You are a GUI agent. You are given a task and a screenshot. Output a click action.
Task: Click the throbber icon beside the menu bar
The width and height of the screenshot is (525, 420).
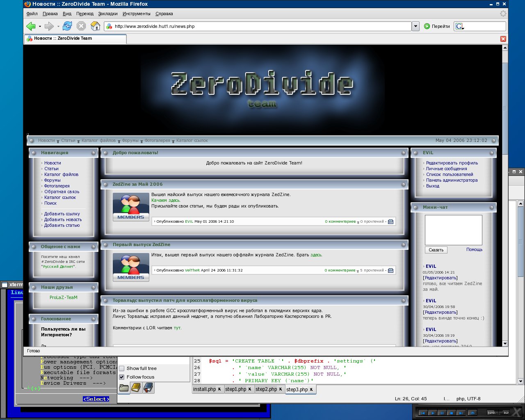[x=503, y=14]
